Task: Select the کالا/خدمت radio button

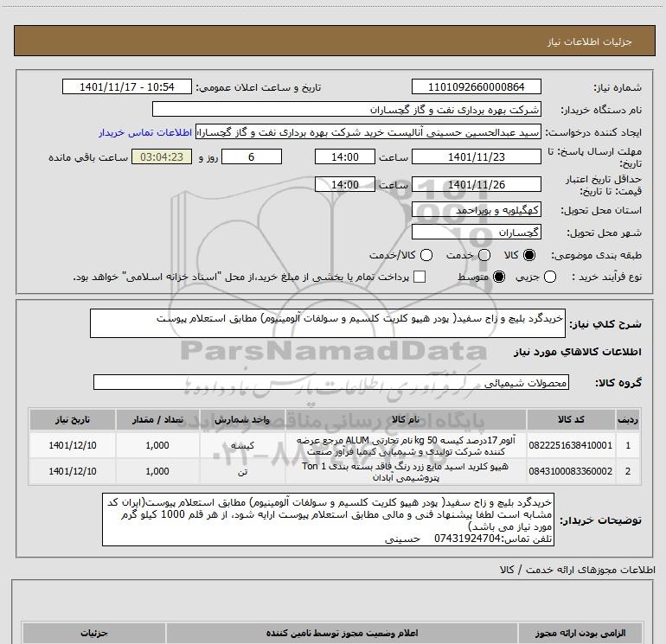Action: [x=426, y=255]
